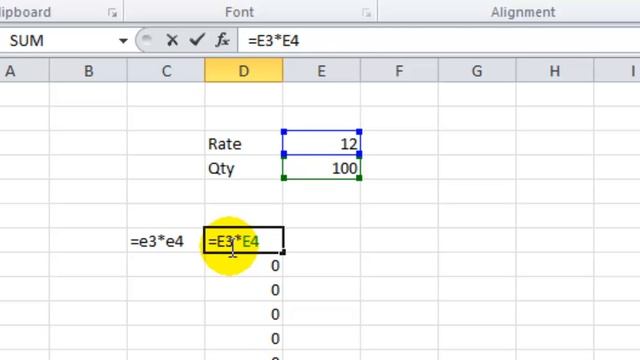Select column E header
640x360 pixels.
pyautogui.click(x=322, y=71)
